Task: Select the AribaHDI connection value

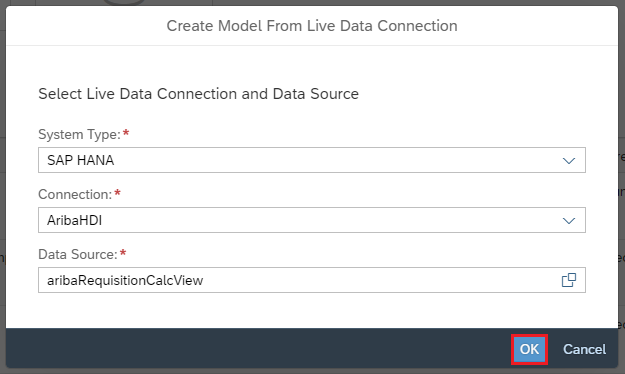Action: coord(75,220)
